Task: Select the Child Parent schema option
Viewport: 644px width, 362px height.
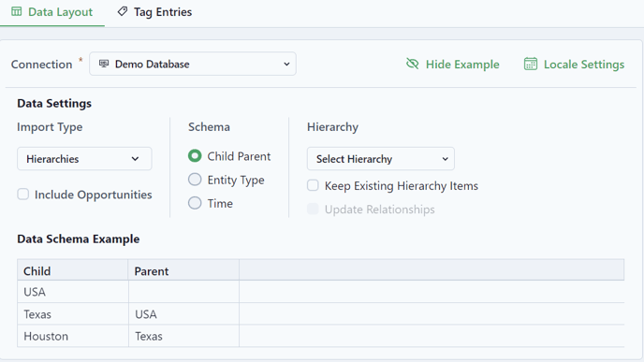Action: (195, 156)
